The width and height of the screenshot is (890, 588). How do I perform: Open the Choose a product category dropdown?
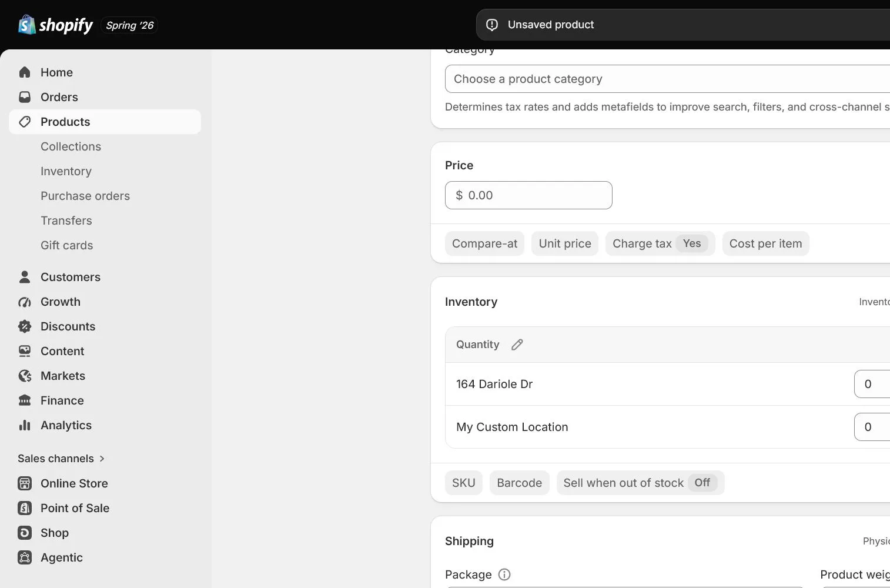(667, 79)
